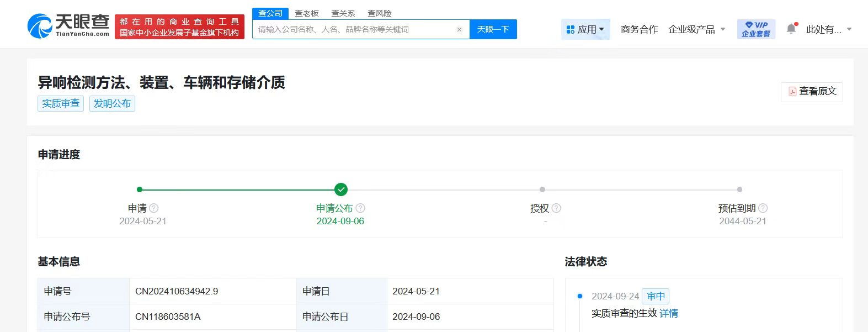Image resolution: width=868 pixels, height=332 pixels.
Task: Click help icon next to 申请
Action: [x=154, y=208]
